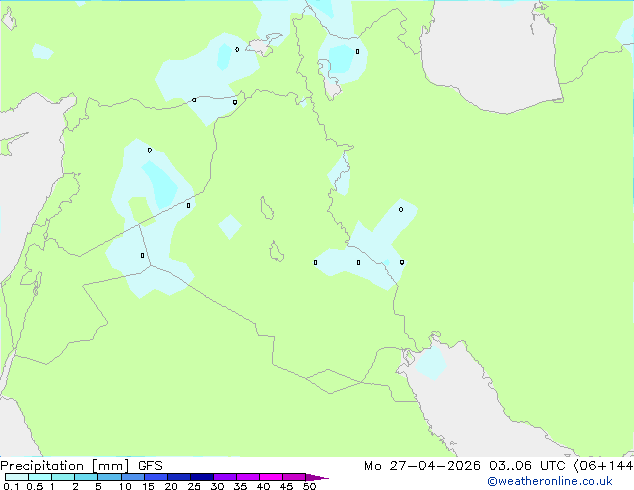Choose the 35–40 mm violet swatch
Viewport: 634px width, 490px height.
point(247,477)
